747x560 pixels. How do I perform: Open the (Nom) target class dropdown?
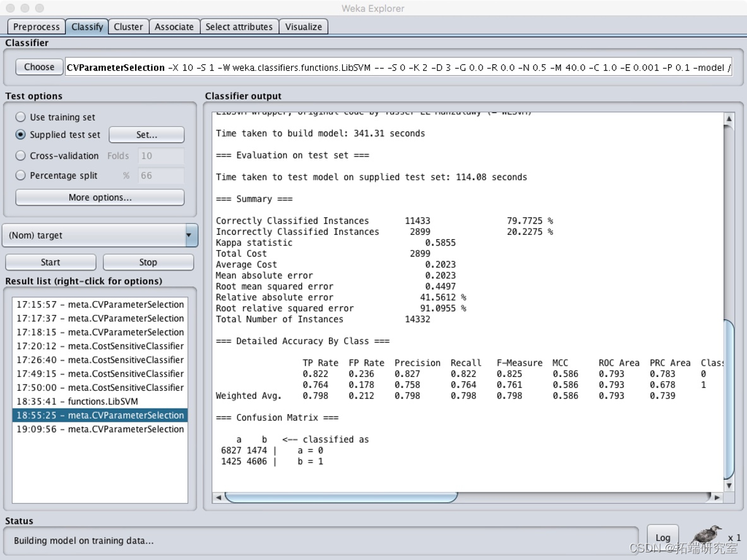click(100, 235)
